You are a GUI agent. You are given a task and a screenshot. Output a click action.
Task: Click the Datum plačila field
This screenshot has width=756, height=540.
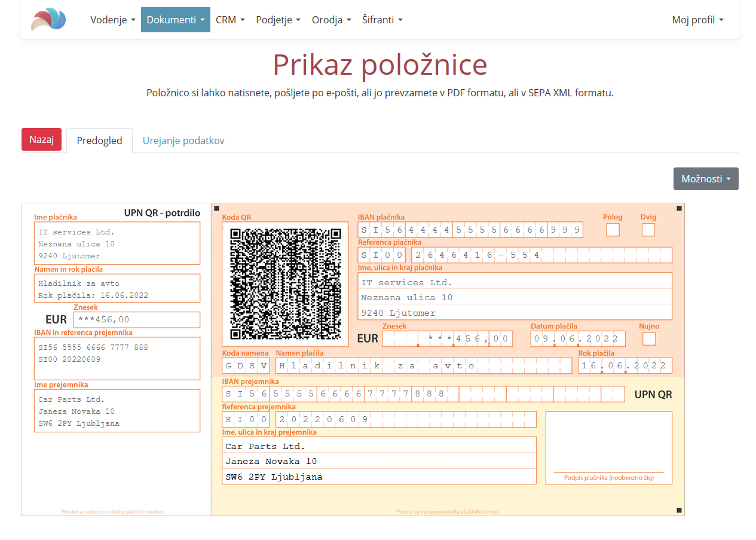577,339
